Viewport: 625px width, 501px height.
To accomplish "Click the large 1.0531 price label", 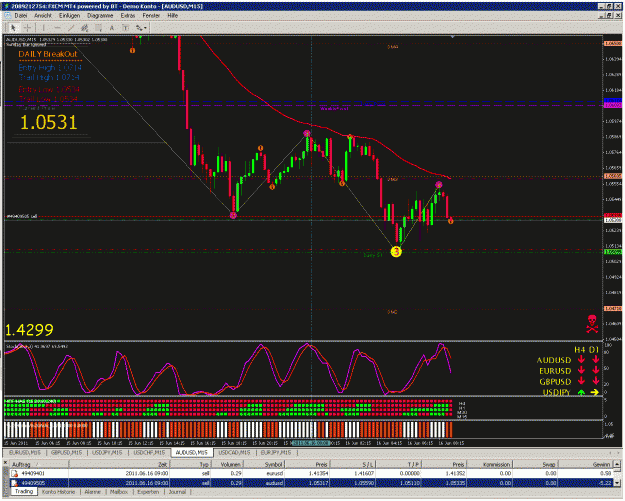I will (x=48, y=122).
